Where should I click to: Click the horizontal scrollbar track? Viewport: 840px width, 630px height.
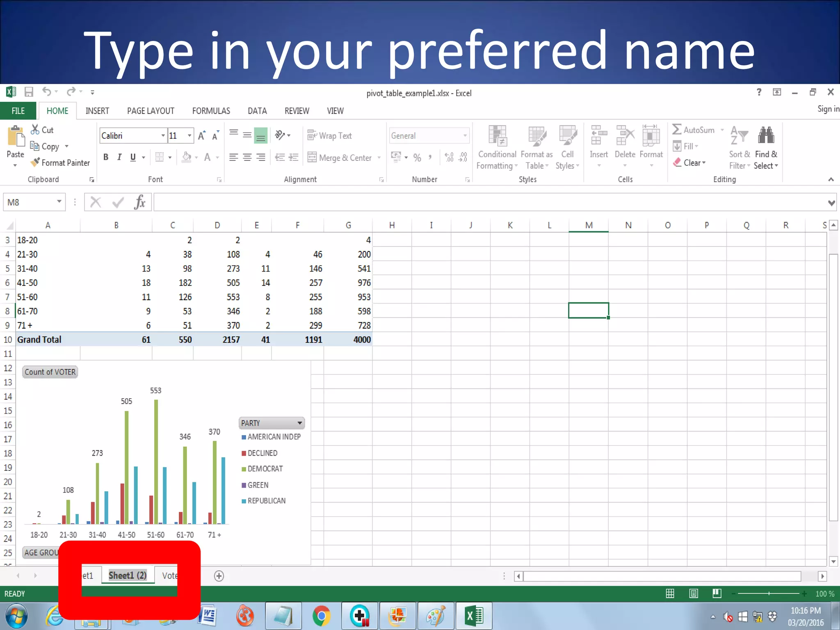662,576
